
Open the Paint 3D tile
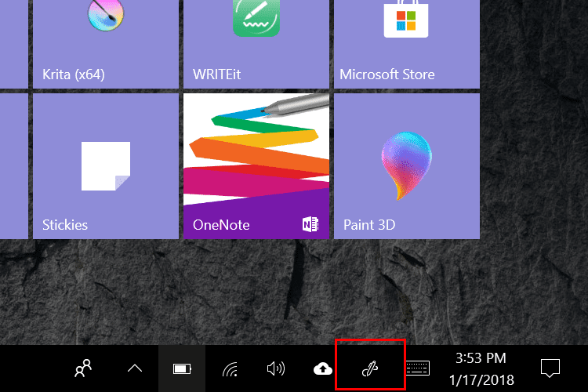pos(407,166)
